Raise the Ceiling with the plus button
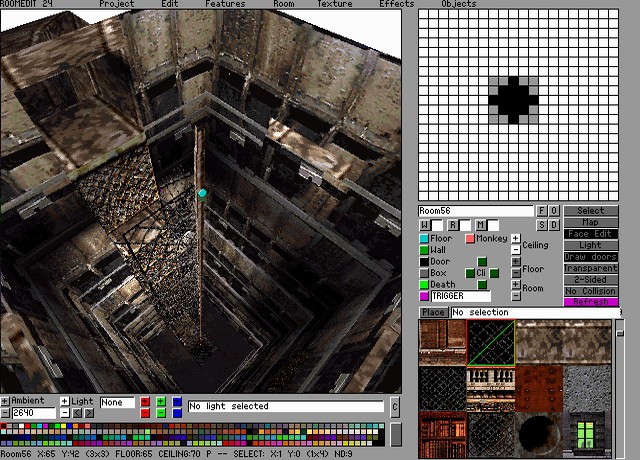 click(515, 239)
